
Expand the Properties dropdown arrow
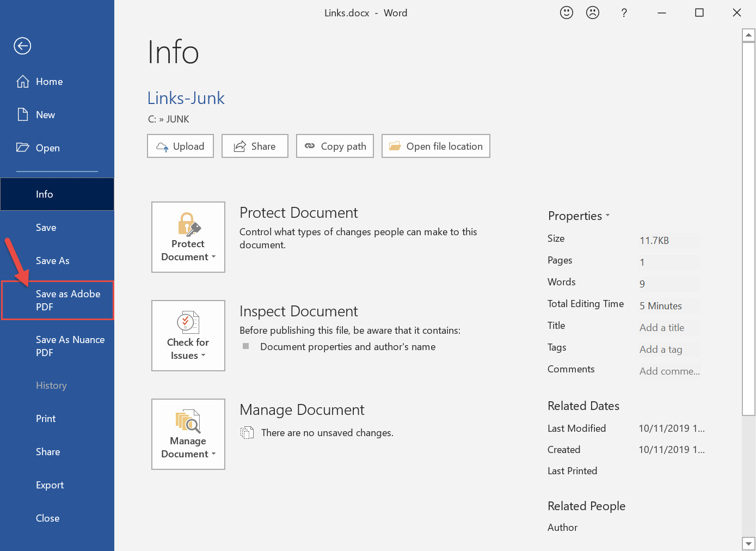click(x=607, y=216)
